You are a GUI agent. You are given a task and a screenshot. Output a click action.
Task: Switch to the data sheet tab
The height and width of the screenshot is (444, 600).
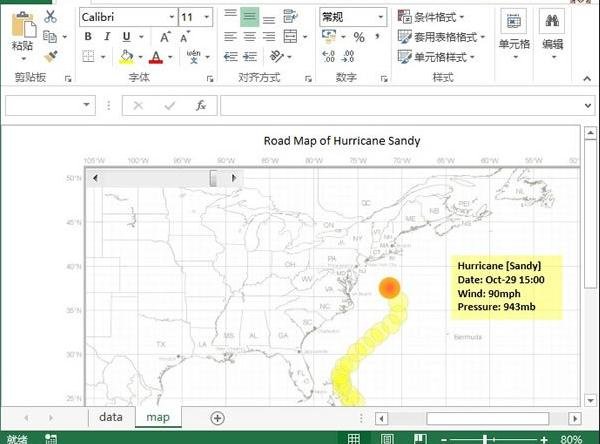(x=111, y=417)
